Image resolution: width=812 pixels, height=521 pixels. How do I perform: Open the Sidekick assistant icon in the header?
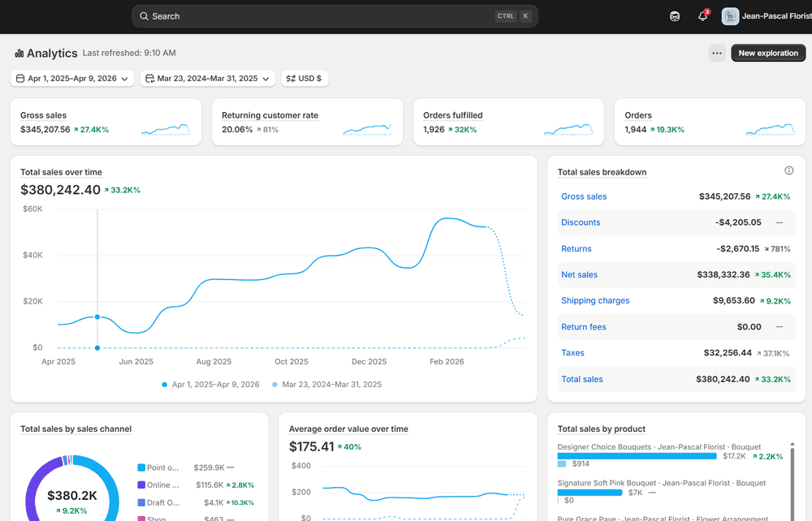tap(675, 15)
